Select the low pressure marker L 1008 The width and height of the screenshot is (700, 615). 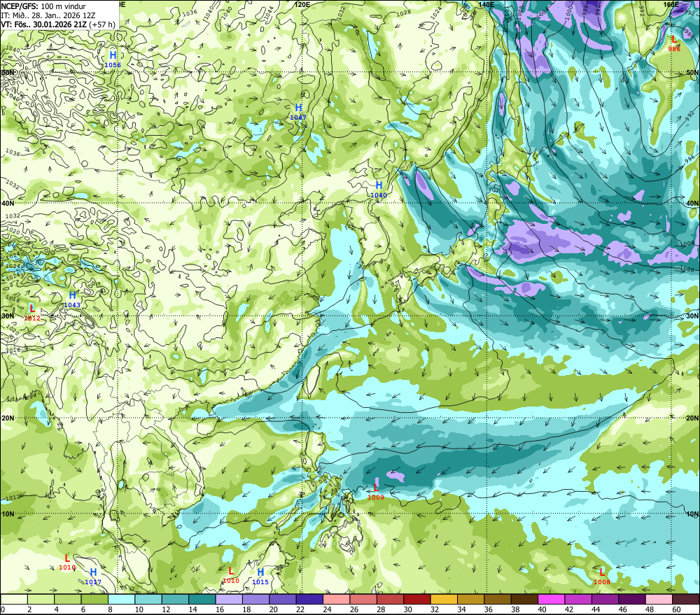(x=602, y=576)
